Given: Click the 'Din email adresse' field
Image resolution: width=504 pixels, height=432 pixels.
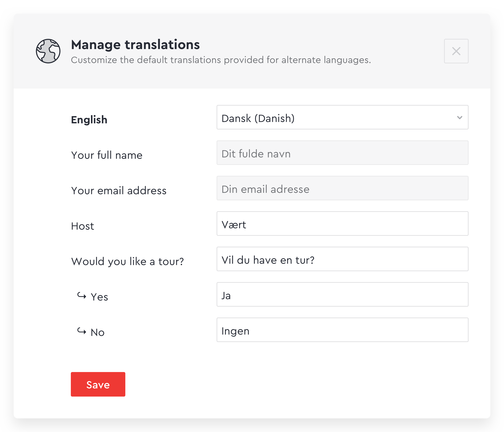Looking at the screenshot, I should [x=342, y=188].
